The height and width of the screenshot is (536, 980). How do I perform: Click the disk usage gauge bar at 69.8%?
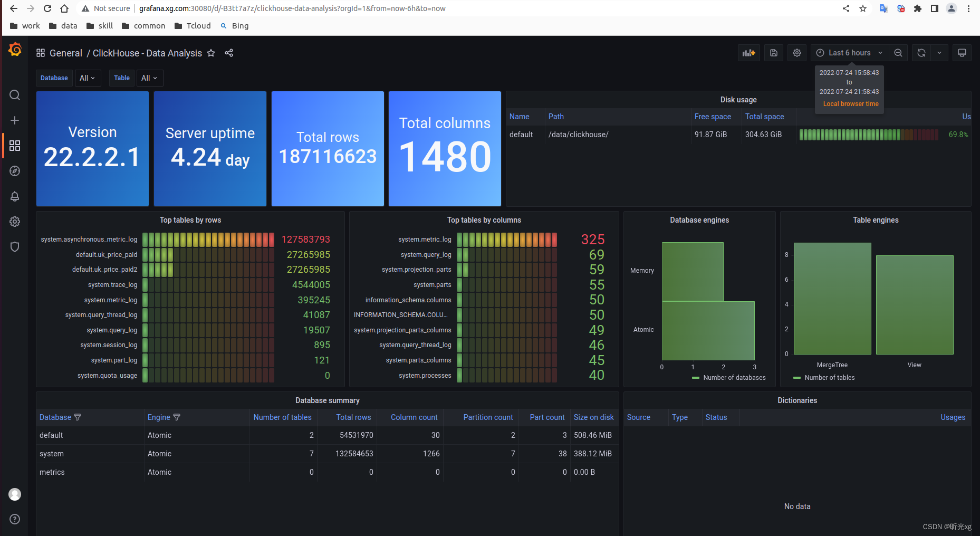coord(868,134)
